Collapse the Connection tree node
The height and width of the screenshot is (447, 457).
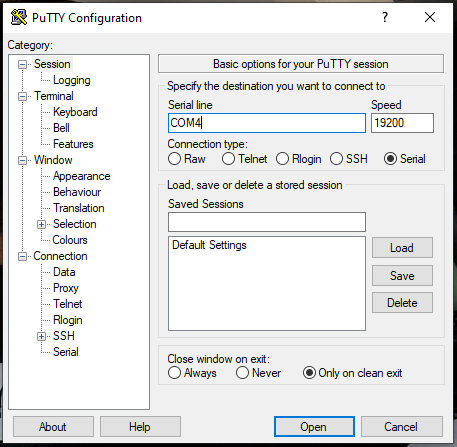pos(22,257)
